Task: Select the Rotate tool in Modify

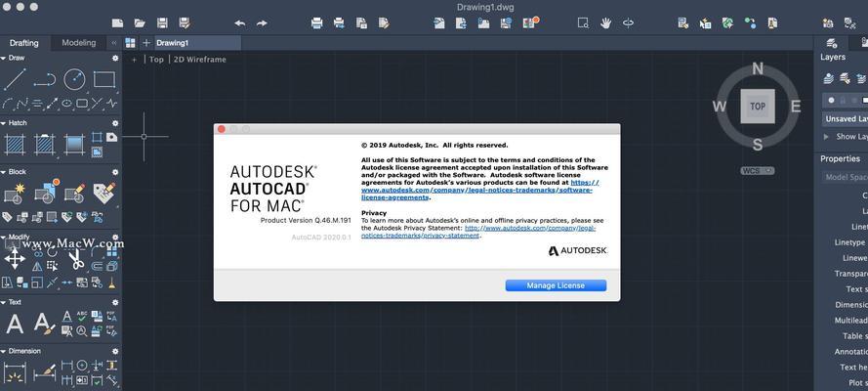Action: click(52, 252)
